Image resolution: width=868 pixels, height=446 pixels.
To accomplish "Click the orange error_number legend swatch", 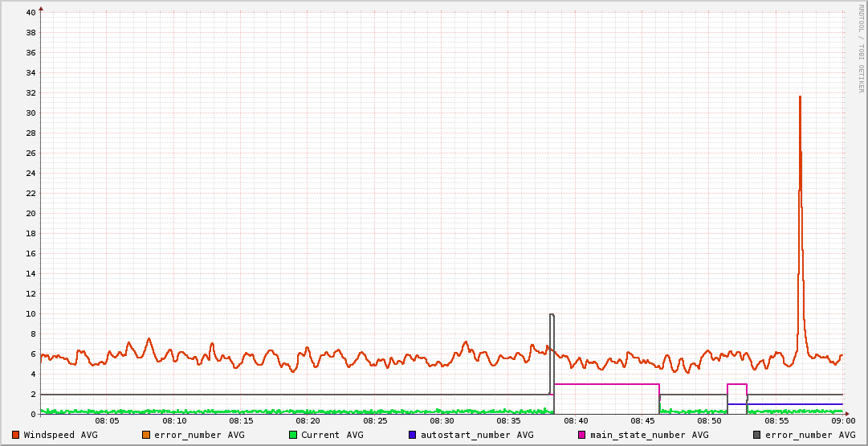I will click(146, 435).
